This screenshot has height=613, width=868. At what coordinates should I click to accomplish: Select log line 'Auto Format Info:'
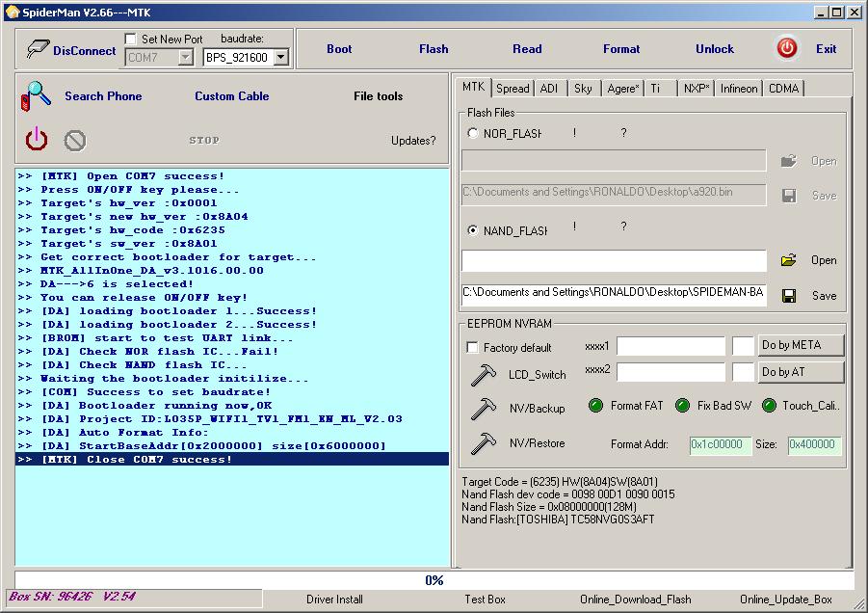232,433
